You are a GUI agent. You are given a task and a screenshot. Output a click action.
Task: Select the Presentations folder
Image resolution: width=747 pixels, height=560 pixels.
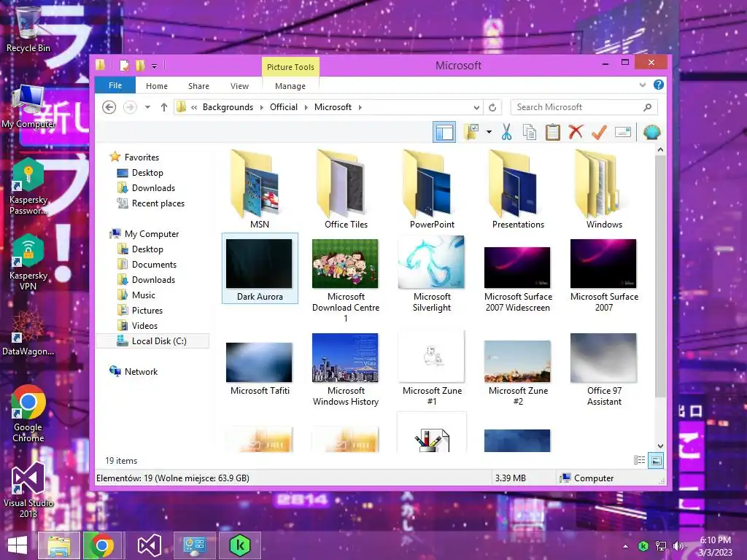tap(519, 190)
